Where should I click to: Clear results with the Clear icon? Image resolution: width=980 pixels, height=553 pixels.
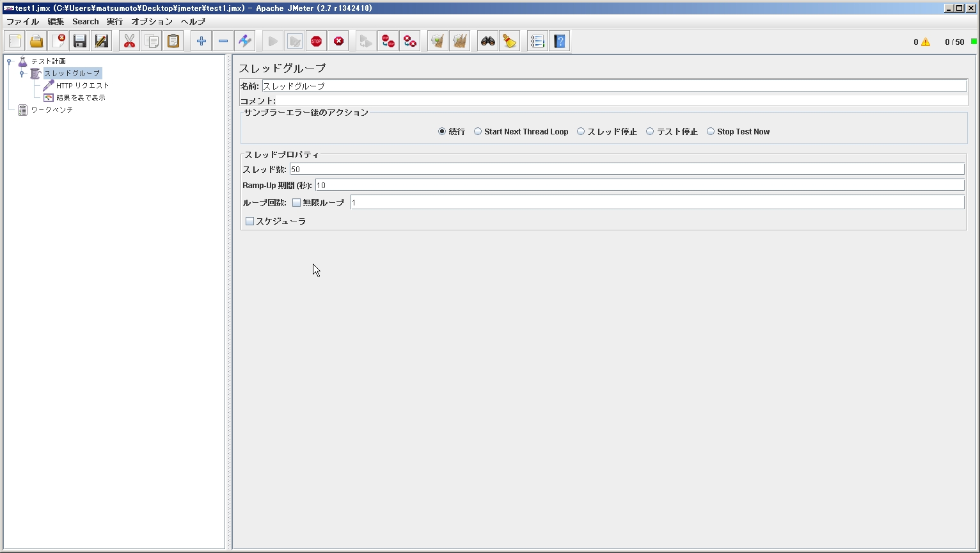[438, 41]
